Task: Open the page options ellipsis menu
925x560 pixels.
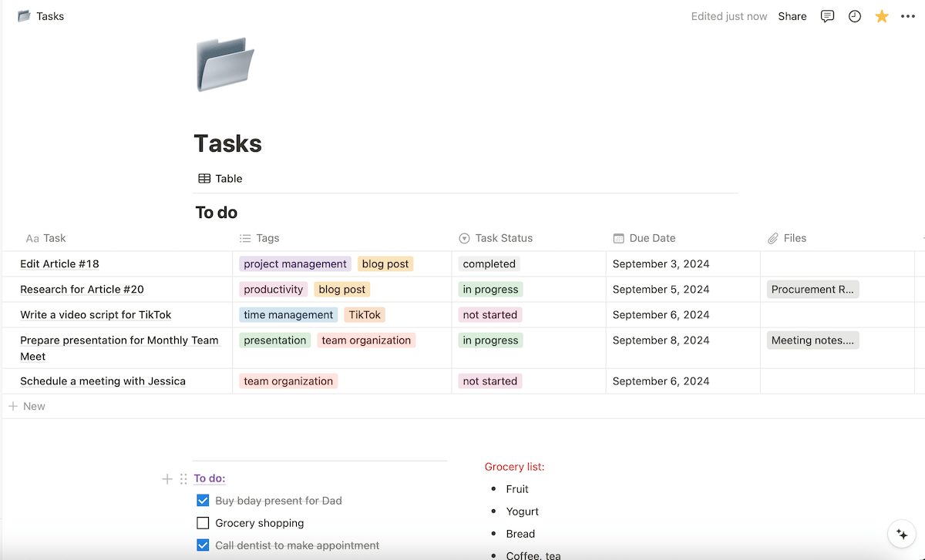Action: (908, 15)
